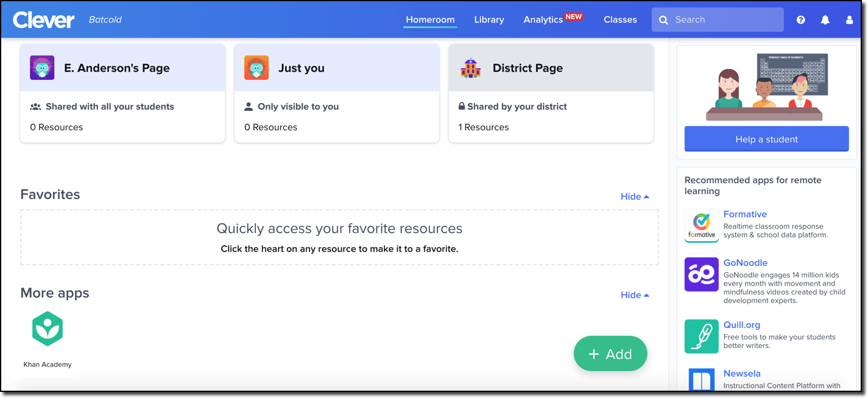Open the Quill.org link

(x=742, y=325)
